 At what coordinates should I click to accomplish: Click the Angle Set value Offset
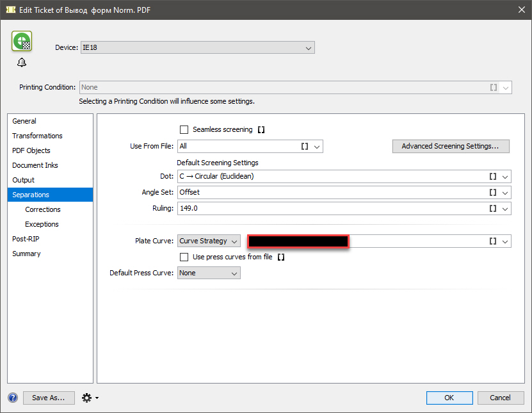coord(189,193)
